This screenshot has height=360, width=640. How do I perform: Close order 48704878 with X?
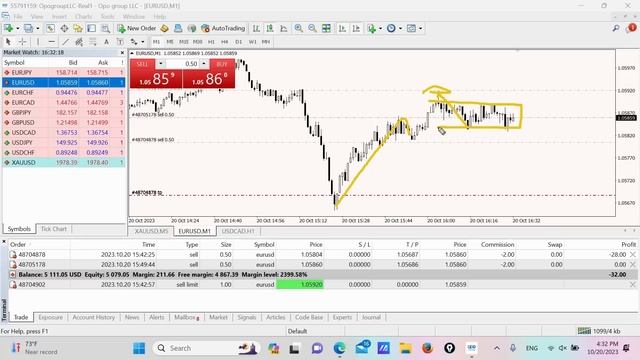[633, 254]
